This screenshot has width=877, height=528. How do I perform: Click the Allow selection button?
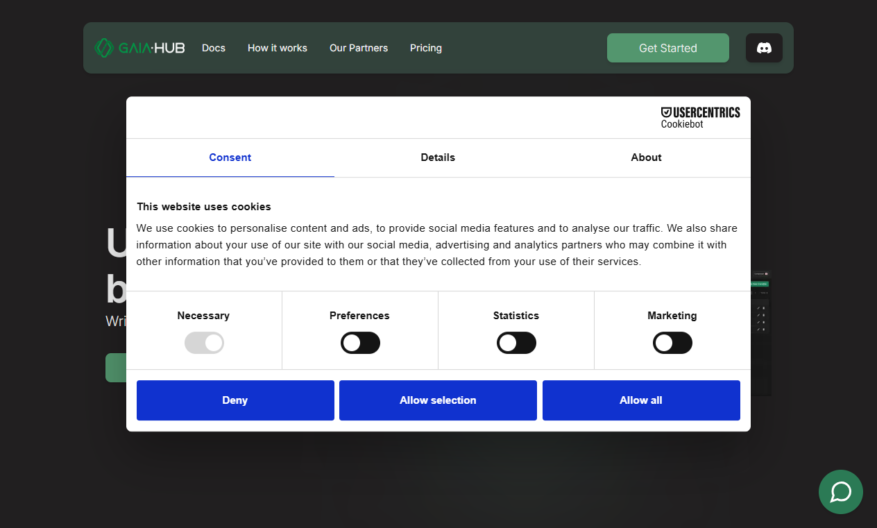click(x=438, y=400)
